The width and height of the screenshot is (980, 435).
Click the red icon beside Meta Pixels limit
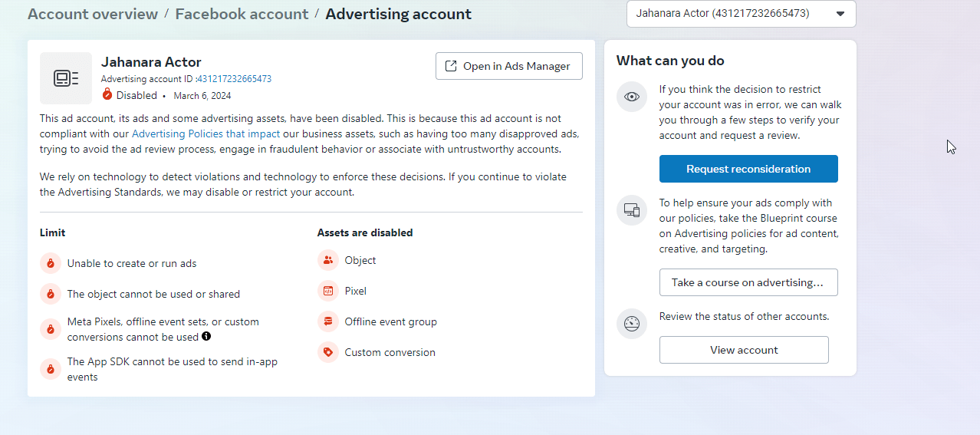(x=51, y=329)
